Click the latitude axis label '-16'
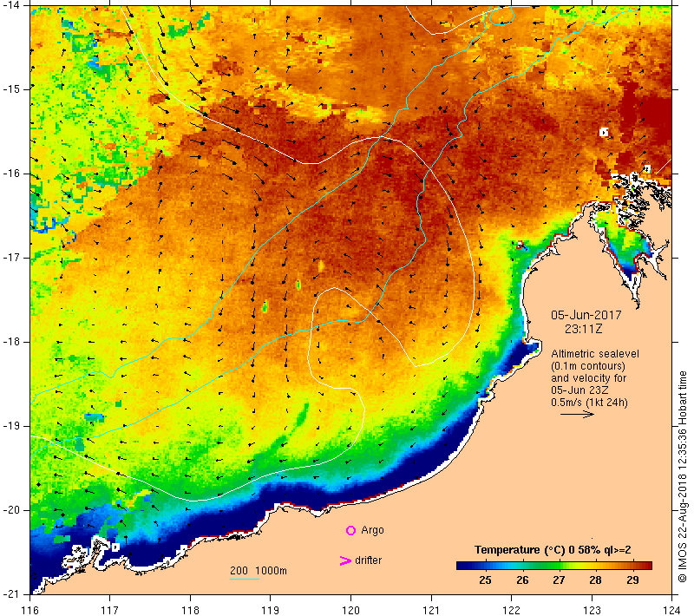Viewport: 694px width, 616px height. coord(10,173)
